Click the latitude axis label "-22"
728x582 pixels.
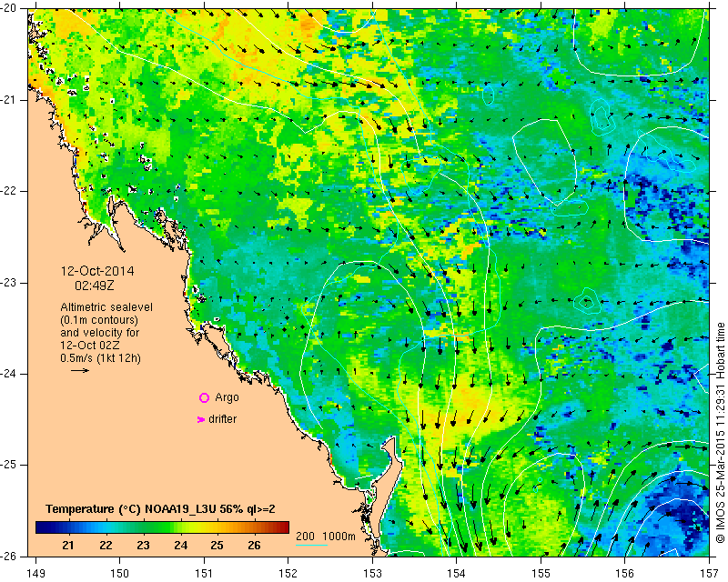pos(9,191)
